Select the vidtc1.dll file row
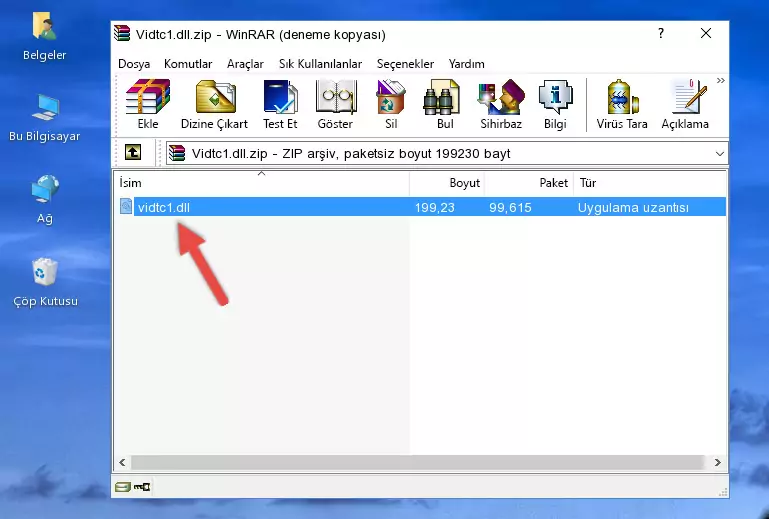Viewport: 769px width, 519px height. [x=422, y=207]
